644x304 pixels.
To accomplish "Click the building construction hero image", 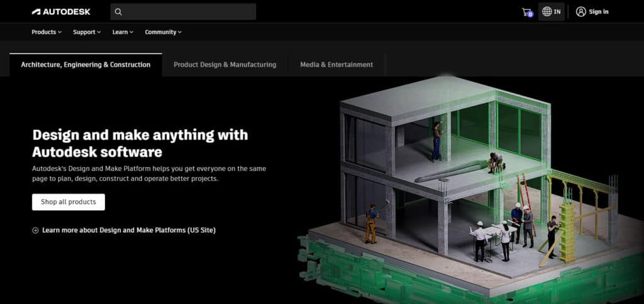I will click(470, 188).
